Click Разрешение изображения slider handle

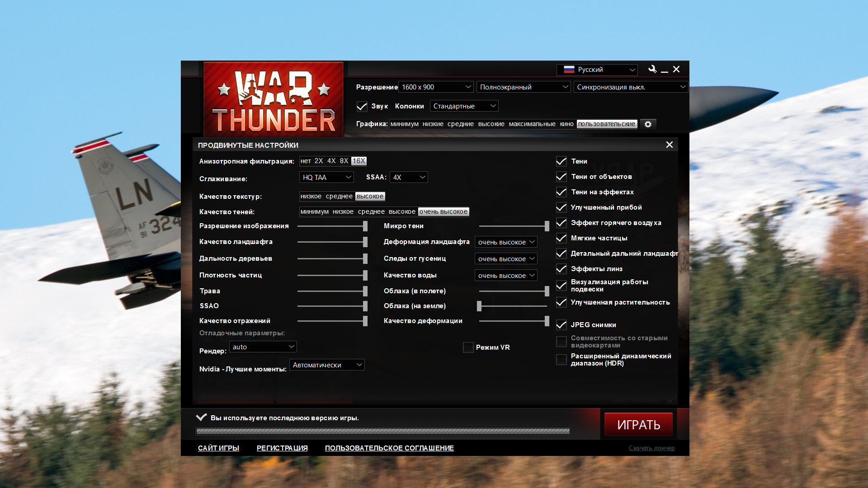pyautogui.click(x=365, y=226)
